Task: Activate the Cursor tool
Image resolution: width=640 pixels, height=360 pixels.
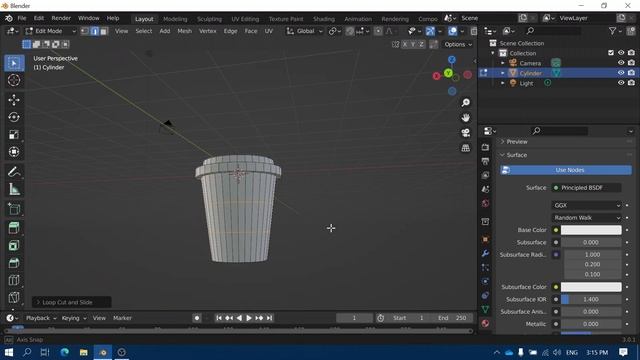Action: 14,80
